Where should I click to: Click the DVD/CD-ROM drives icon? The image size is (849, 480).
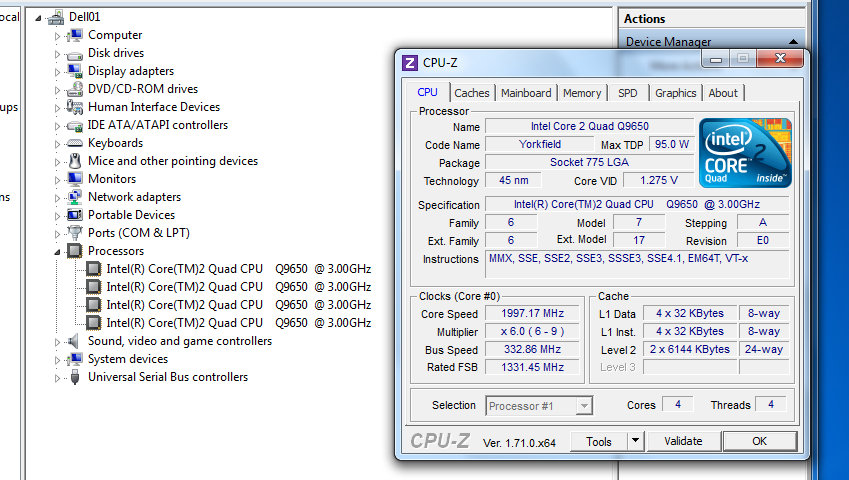coord(74,89)
